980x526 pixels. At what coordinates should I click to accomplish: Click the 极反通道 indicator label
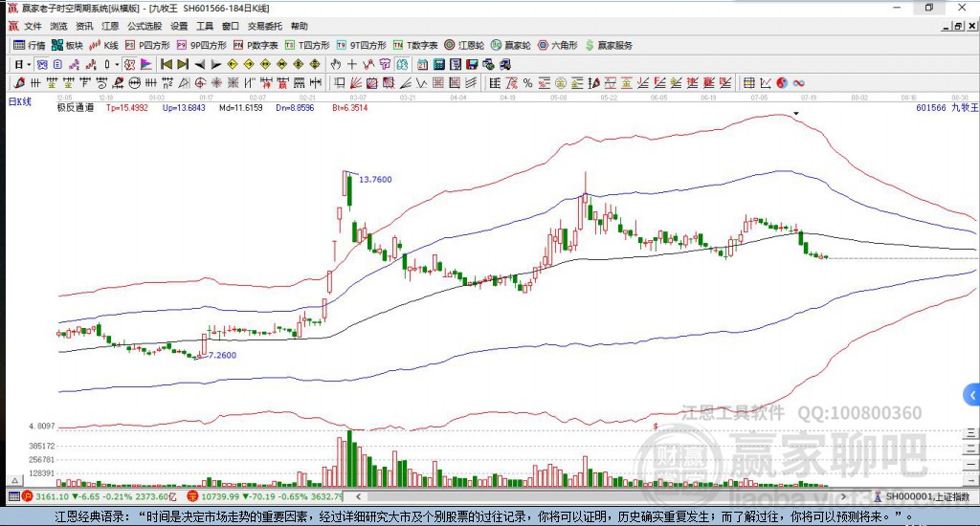(x=76, y=107)
